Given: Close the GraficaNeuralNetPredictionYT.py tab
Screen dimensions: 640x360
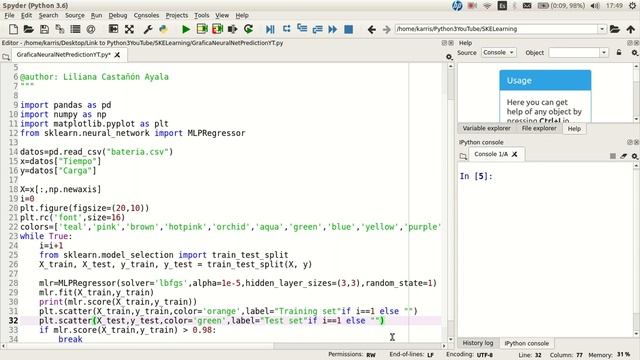Looking at the screenshot, I should click(x=117, y=55).
